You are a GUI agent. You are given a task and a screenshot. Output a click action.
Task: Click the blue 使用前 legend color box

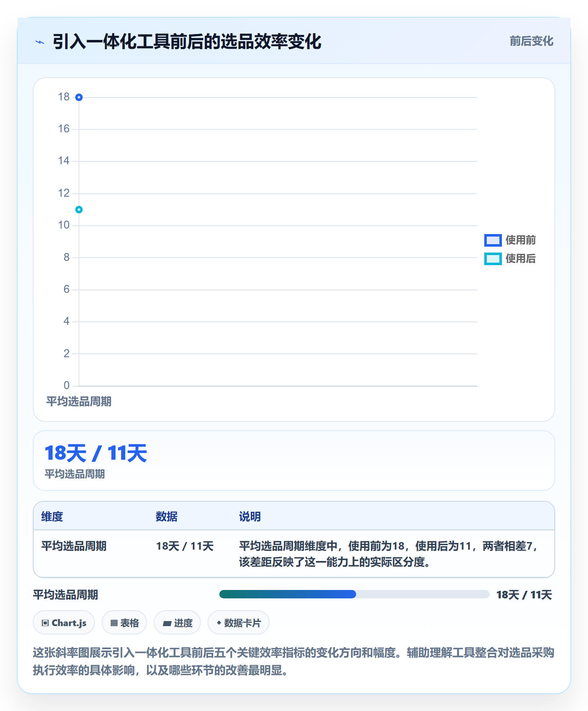[x=493, y=240]
